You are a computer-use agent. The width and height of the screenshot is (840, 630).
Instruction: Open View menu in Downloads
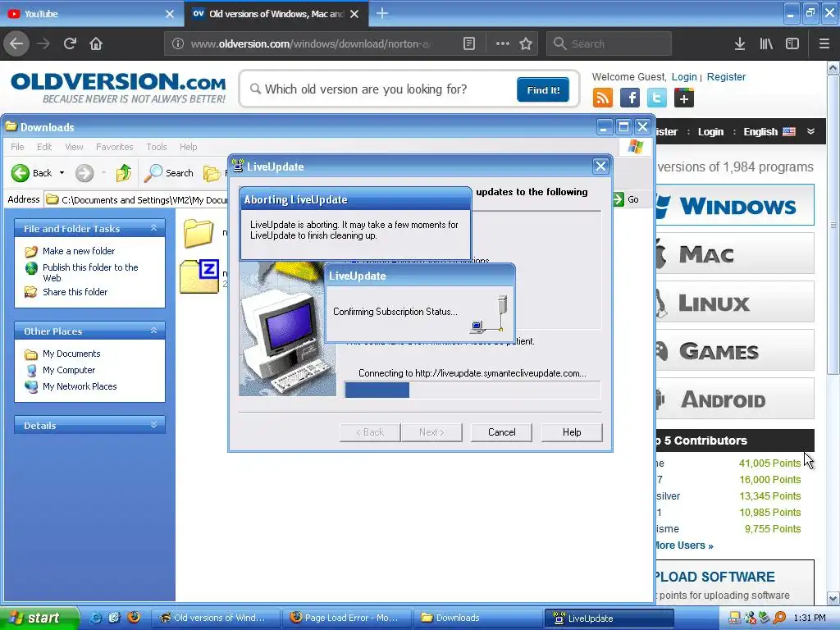(74, 147)
